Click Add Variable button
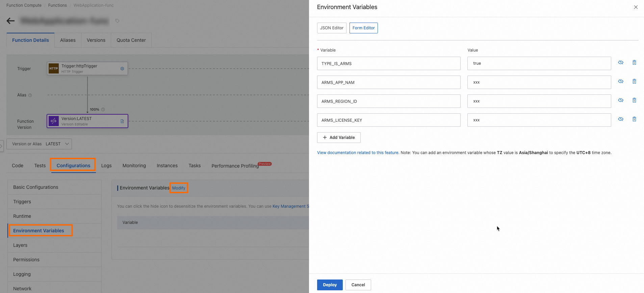644x293 pixels. click(339, 138)
